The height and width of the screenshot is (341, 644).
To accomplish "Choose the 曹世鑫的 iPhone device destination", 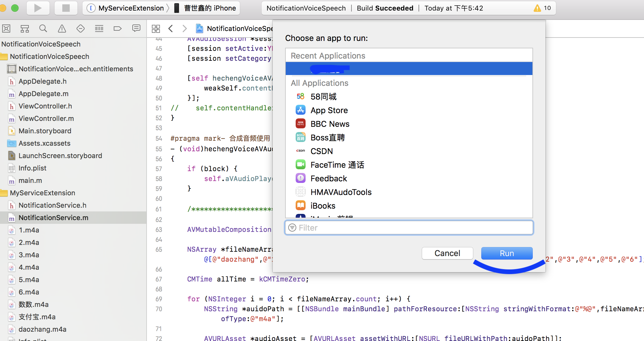I will click(205, 8).
